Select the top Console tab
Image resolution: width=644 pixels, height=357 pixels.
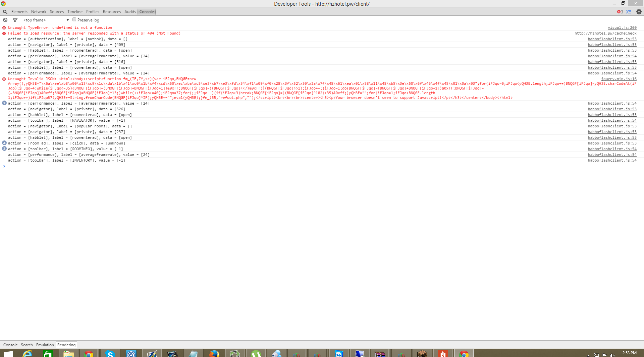click(x=147, y=12)
